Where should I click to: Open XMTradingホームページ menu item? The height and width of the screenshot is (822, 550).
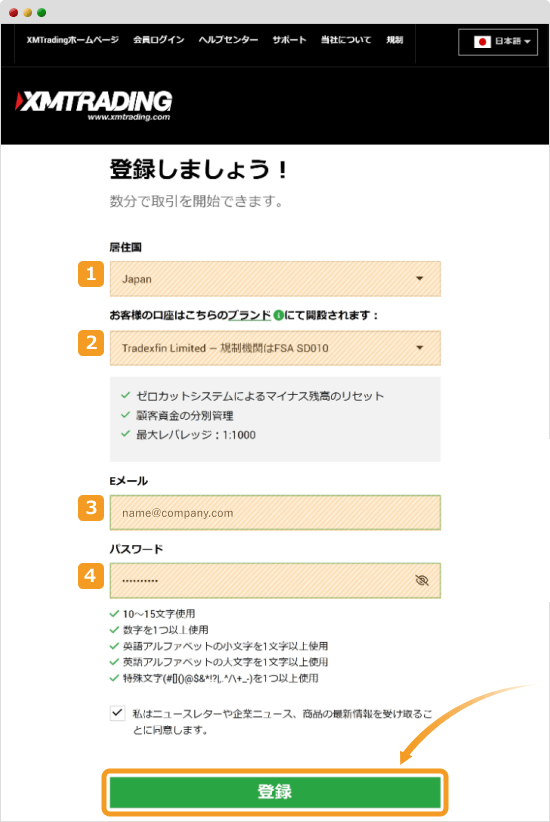(x=72, y=40)
